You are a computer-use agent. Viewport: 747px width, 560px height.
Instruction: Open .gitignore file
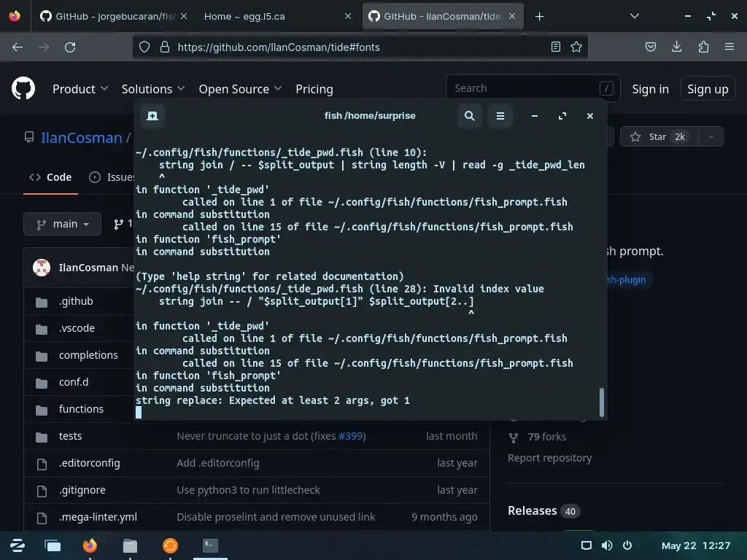click(x=82, y=491)
